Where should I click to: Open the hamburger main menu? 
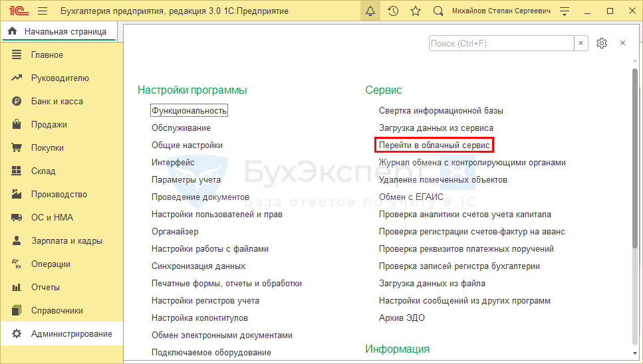tap(43, 11)
